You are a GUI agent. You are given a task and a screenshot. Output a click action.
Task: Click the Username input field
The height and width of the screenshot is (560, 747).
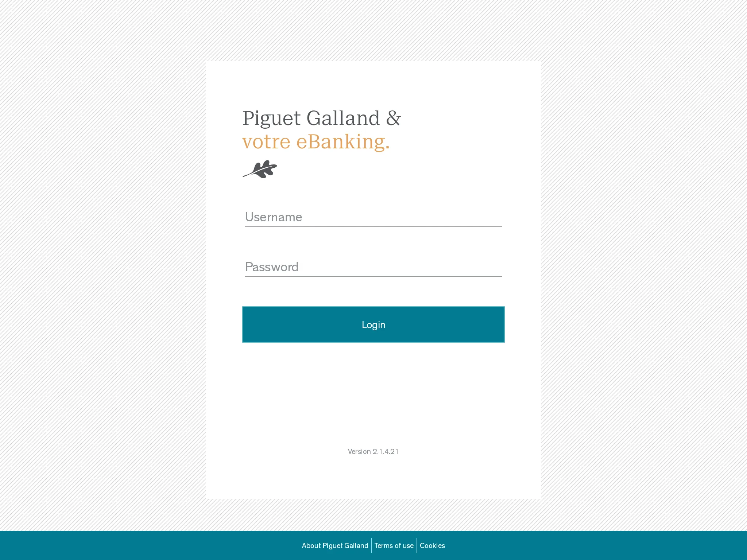click(x=373, y=217)
